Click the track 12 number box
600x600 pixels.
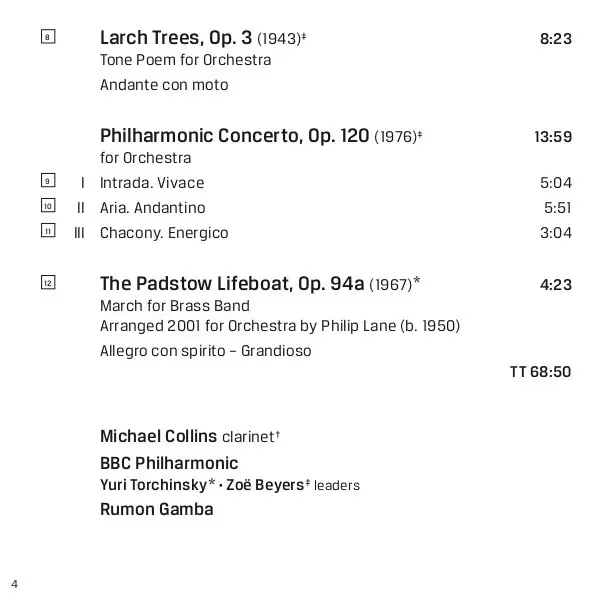pos(47,283)
